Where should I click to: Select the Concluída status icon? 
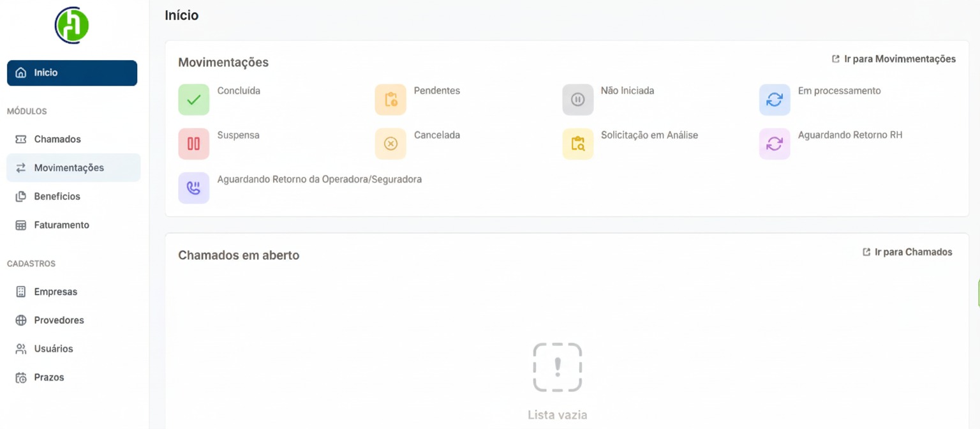[x=193, y=100]
